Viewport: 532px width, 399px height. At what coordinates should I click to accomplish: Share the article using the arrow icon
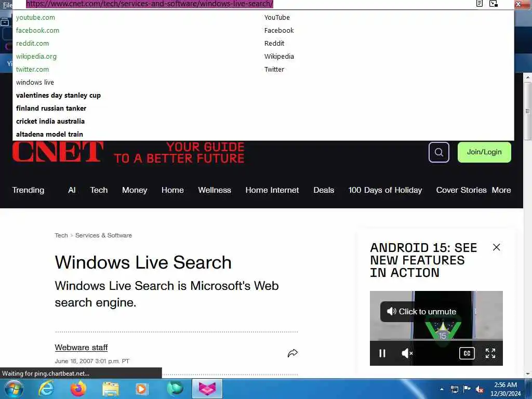(292, 353)
